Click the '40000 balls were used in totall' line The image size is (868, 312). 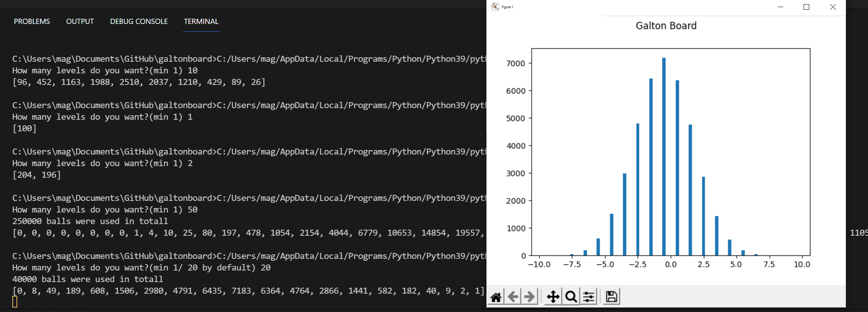88,279
